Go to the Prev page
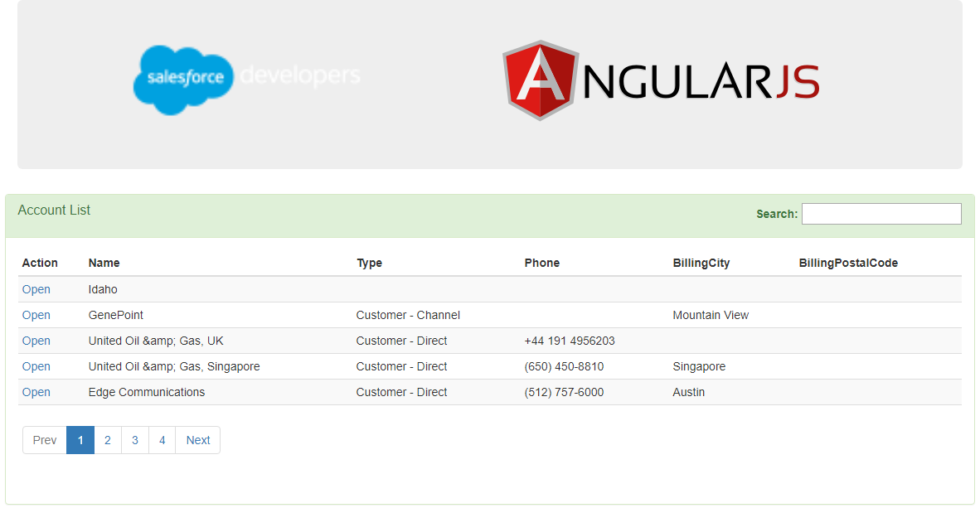This screenshot has height=508, width=980. click(45, 440)
